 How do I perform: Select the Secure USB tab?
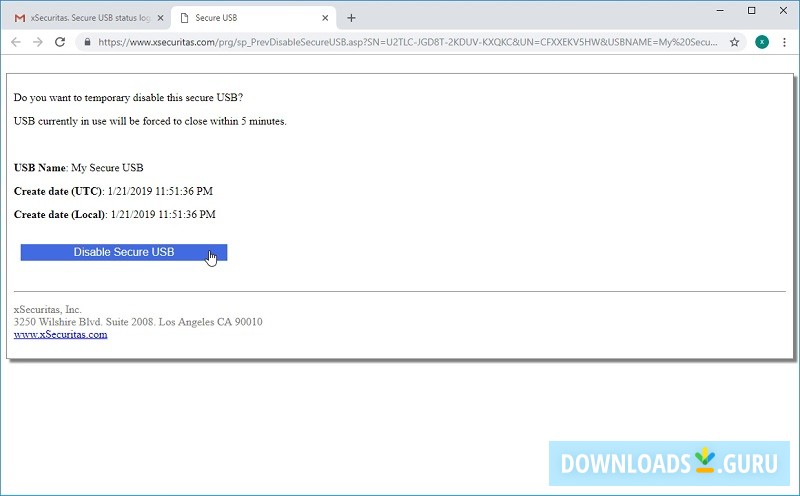tap(254, 18)
